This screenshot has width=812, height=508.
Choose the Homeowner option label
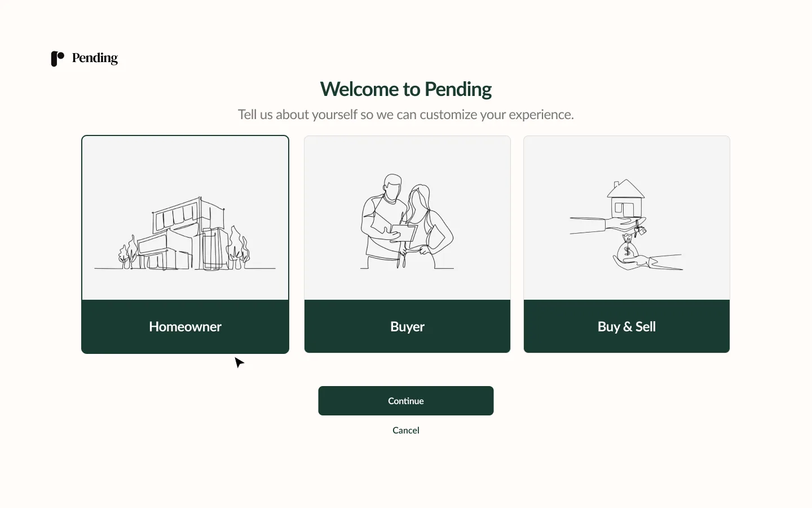185,327
